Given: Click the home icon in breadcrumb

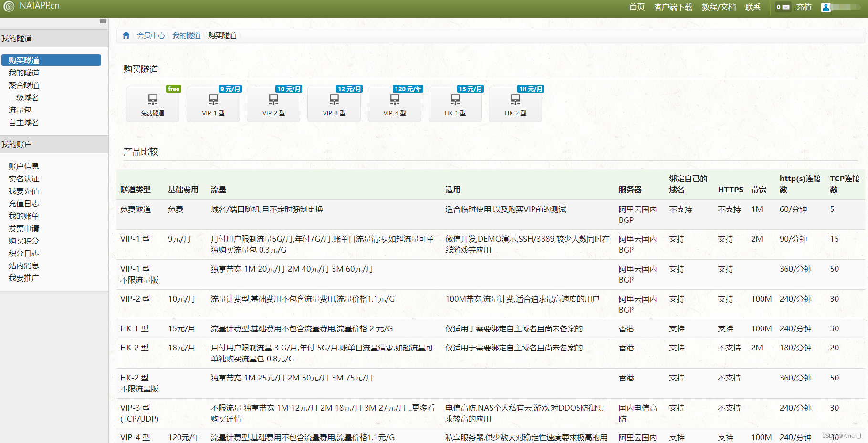Looking at the screenshot, I should [126, 35].
